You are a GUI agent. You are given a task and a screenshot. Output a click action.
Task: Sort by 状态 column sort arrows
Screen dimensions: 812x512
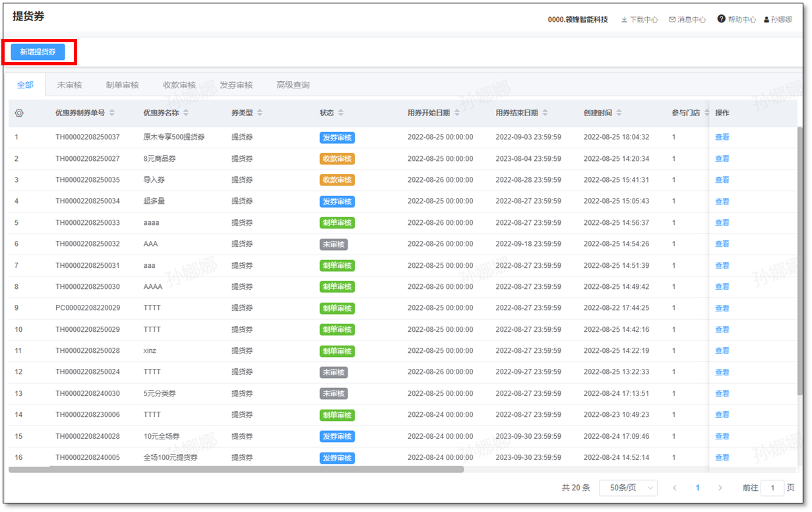point(340,113)
